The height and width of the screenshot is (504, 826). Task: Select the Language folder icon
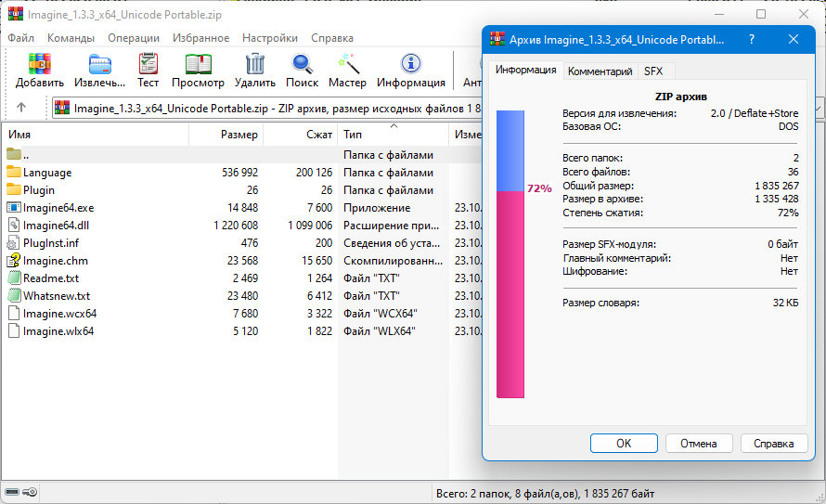14,173
